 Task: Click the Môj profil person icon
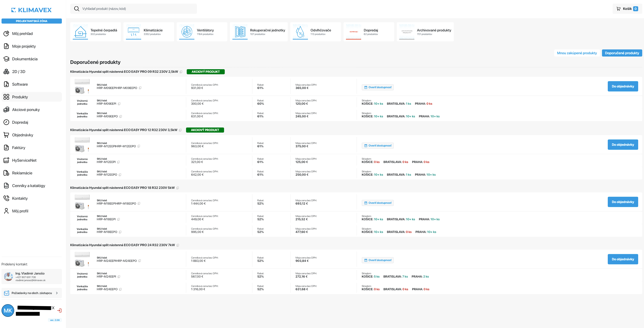point(6,211)
